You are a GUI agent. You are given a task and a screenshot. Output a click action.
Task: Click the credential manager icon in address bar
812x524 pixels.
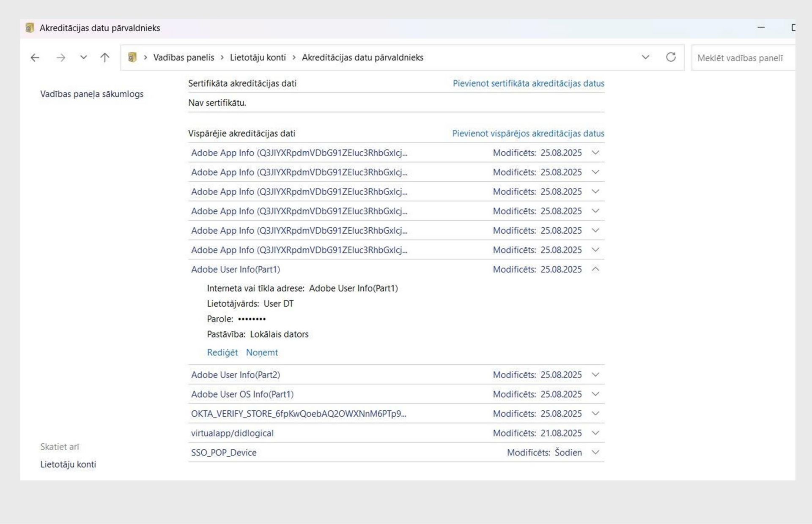tap(132, 57)
